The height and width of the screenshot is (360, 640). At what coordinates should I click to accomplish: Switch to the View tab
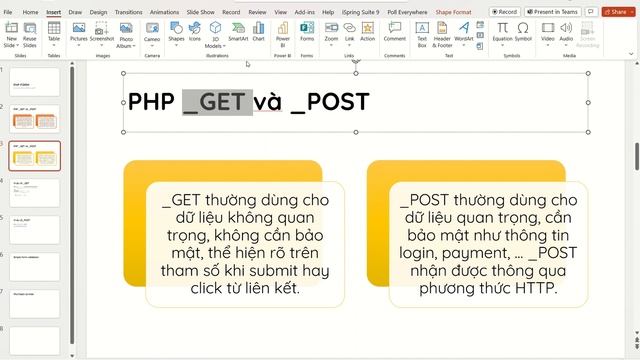click(280, 12)
